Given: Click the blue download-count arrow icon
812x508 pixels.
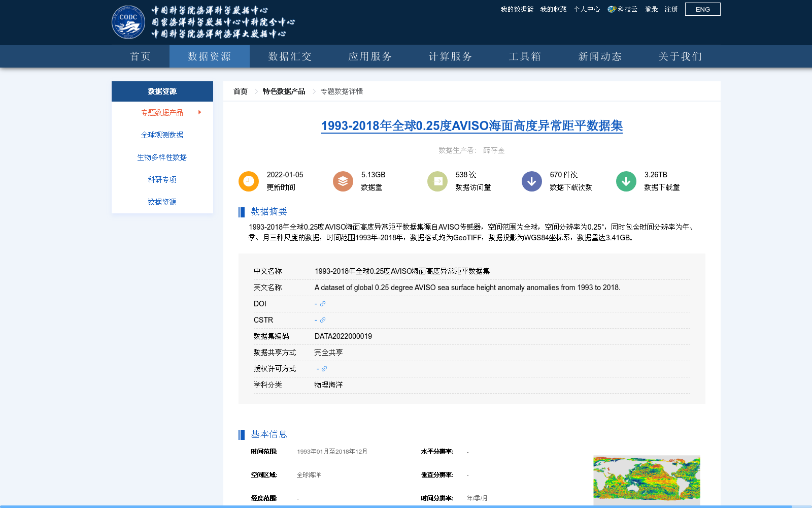Looking at the screenshot, I should [532, 181].
